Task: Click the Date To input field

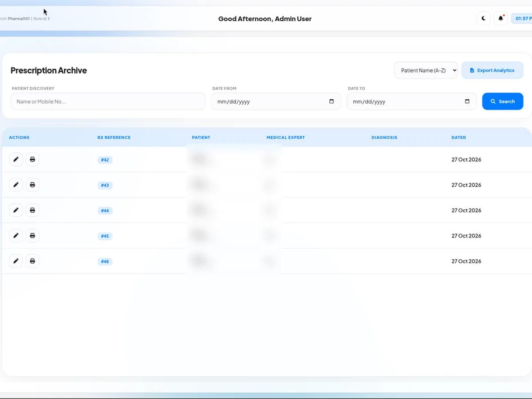Action: 411,102
